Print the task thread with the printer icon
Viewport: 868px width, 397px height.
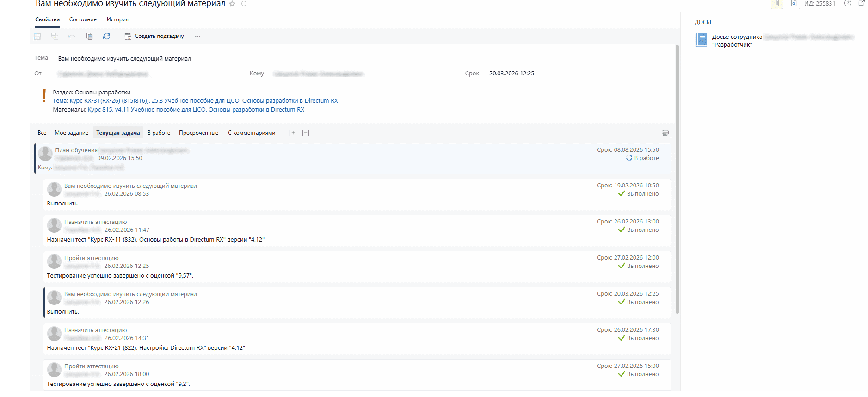665,133
